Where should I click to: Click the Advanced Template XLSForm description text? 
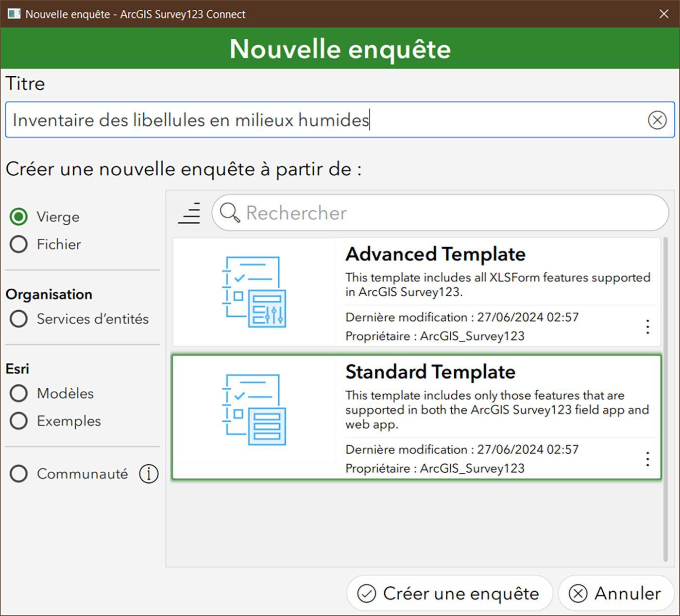coord(498,284)
